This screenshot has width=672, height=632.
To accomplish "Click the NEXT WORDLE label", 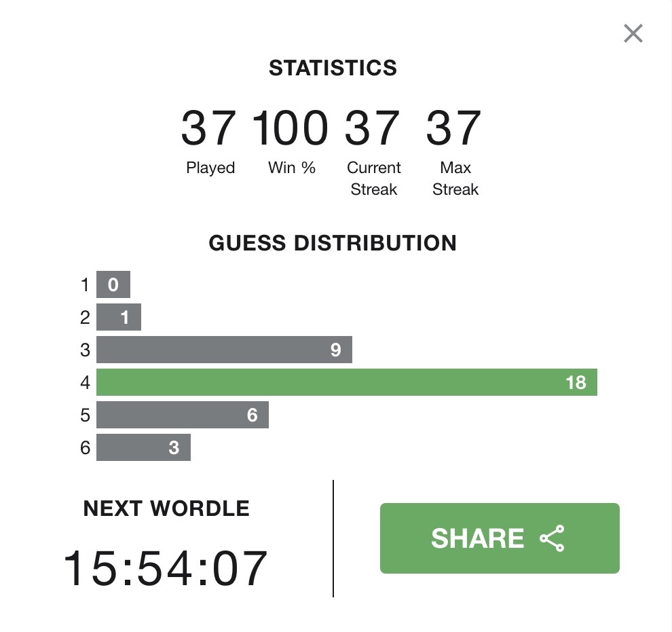I will (x=166, y=508).
